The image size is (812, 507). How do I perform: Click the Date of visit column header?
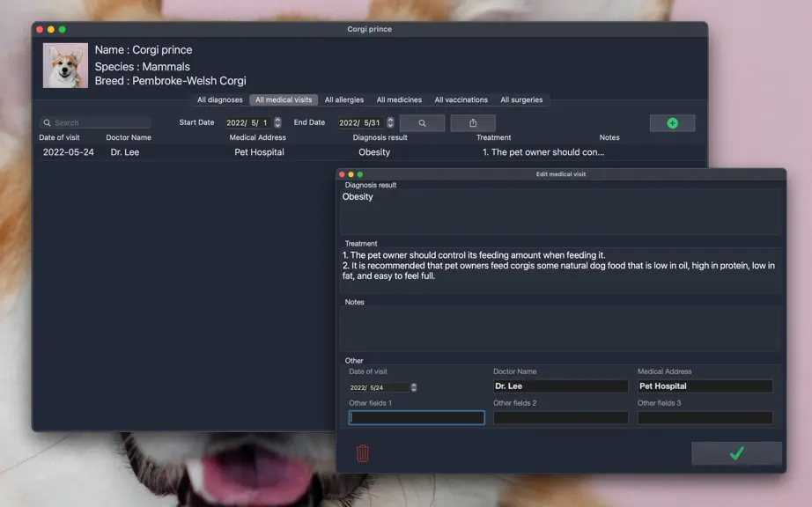[59, 137]
